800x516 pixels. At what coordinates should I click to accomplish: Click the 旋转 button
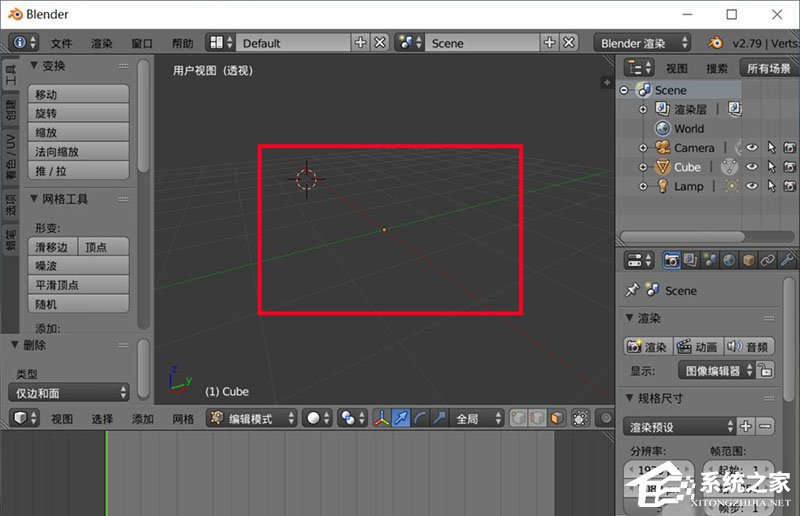point(78,114)
